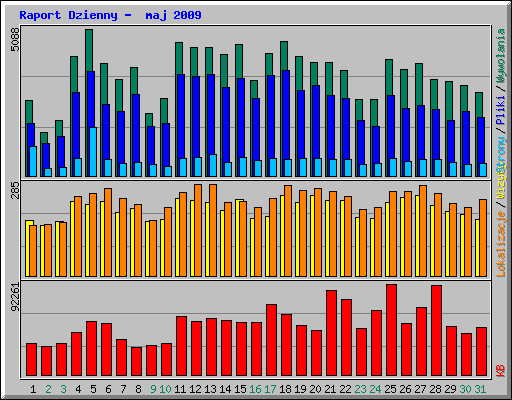Click green day label '30' on the x-axis
The height and width of the screenshot is (400, 512).
point(465,389)
